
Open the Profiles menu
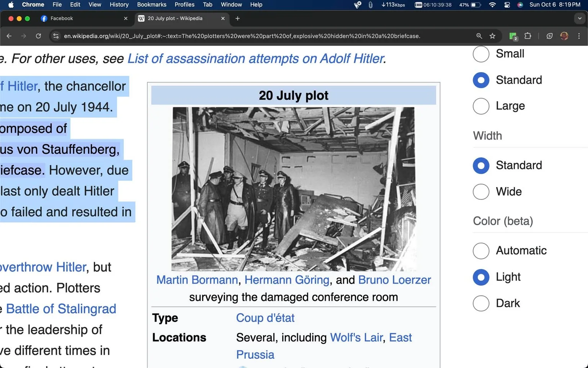click(185, 5)
